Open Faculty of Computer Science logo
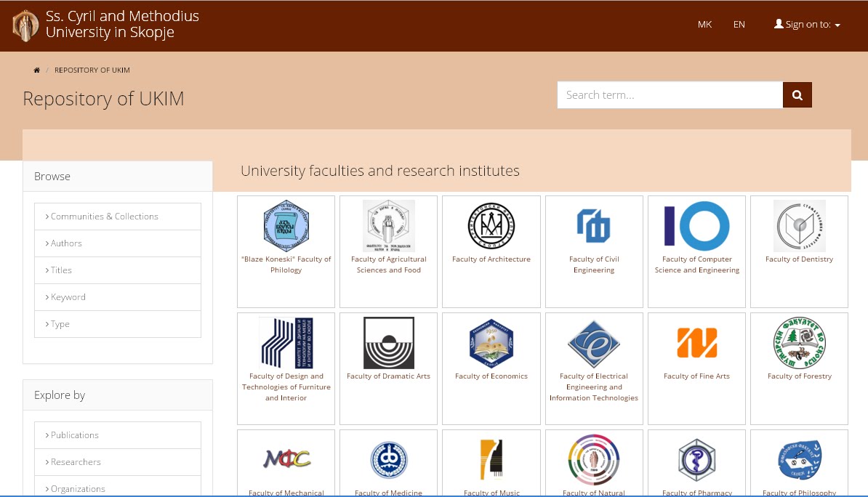The height and width of the screenshot is (497, 868). coord(697,226)
